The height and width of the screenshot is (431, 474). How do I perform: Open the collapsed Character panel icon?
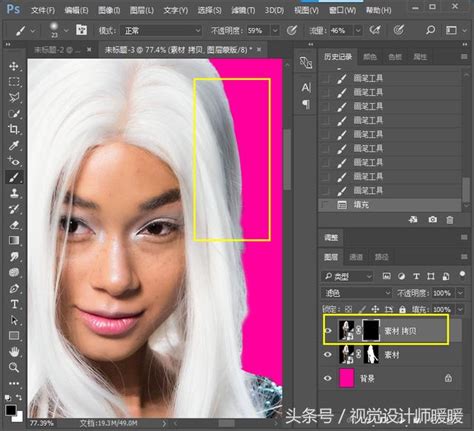tap(306, 88)
